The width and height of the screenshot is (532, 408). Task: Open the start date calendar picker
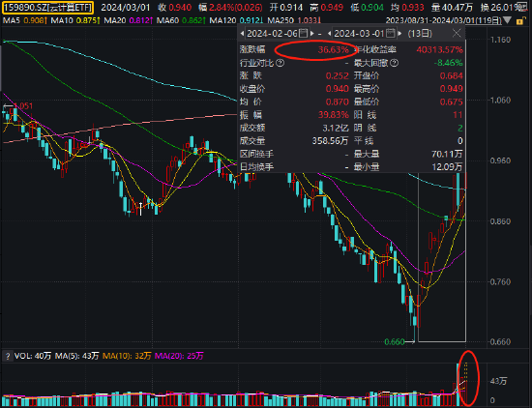[x=304, y=33]
